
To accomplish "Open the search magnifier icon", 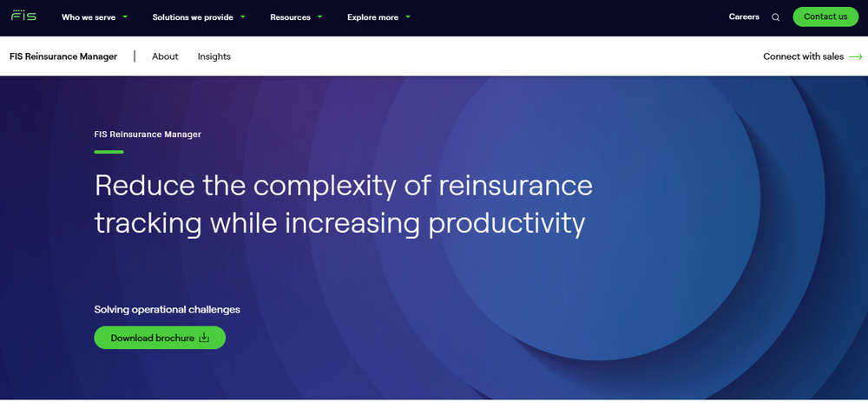I will point(775,17).
